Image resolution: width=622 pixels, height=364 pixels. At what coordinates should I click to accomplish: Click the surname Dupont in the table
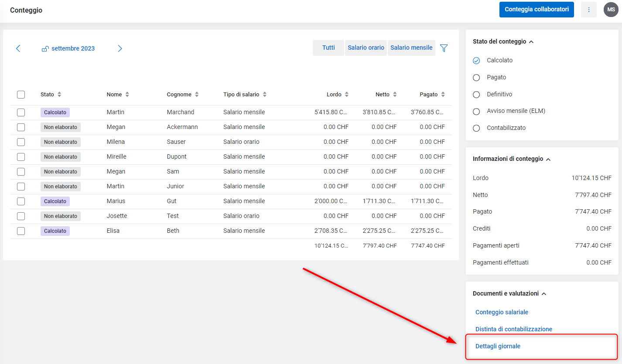coord(177,157)
